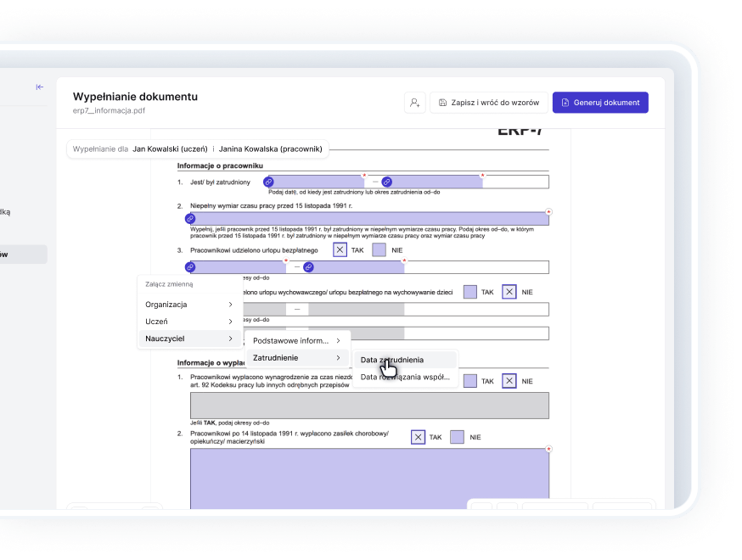Click the add-person sharing icon in the top toolbar
The image size is (742, 560).
point(414,102)
